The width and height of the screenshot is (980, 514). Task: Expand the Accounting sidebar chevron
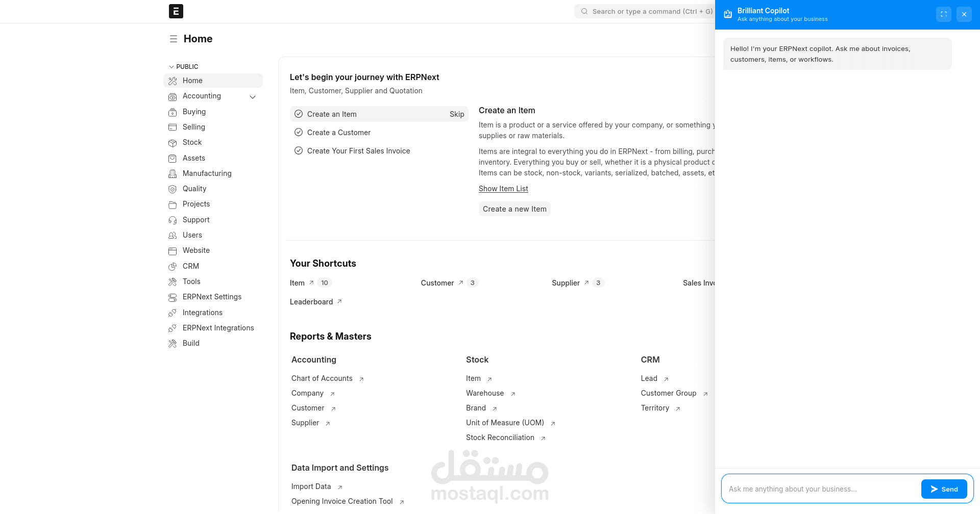(x=253, y=97)
